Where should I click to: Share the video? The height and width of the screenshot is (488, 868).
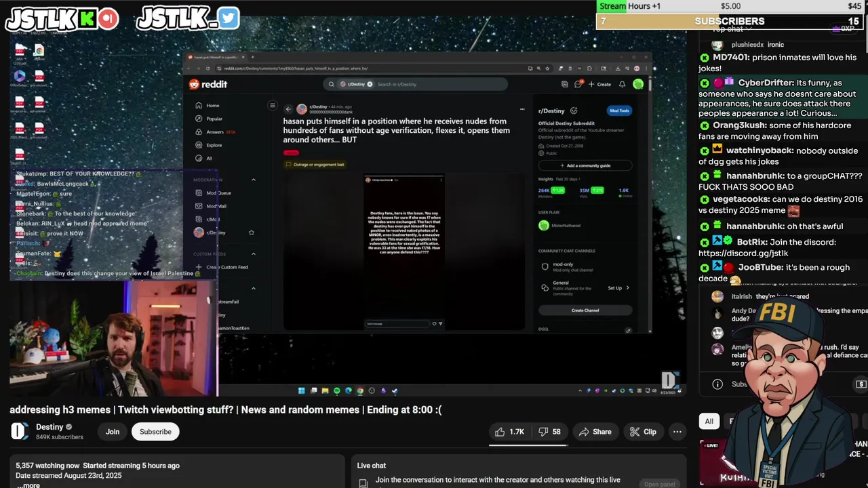[x=595, y=432]
